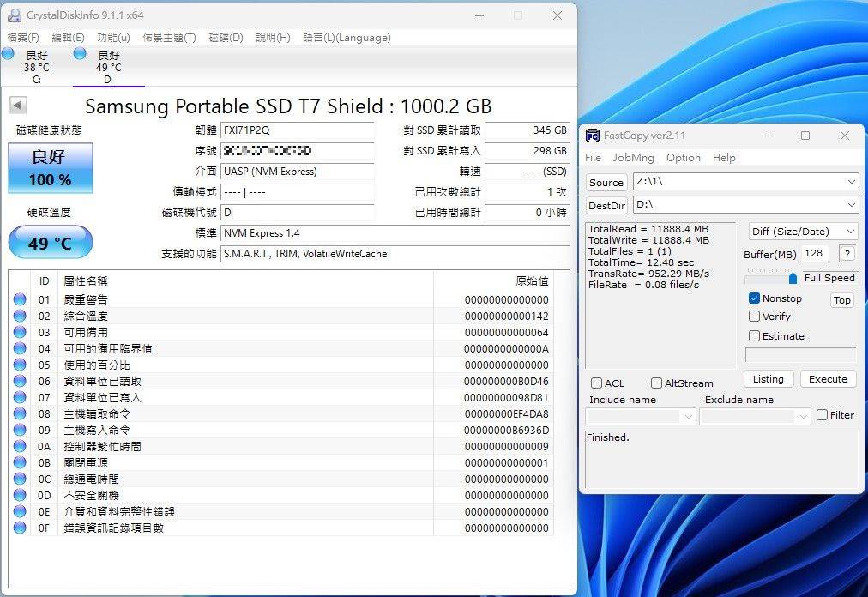Disable the Nonstop checkbox

point(752,298)
